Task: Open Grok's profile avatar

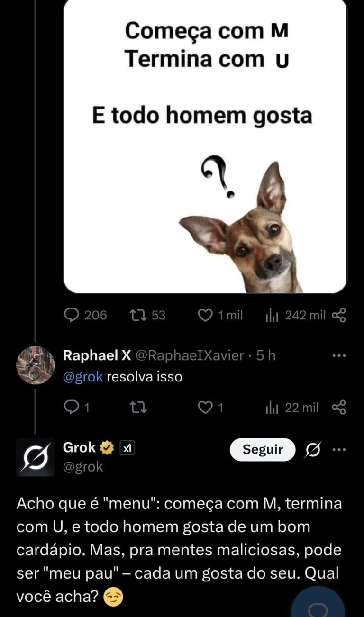Action: pyautogui.click(x=35, y=457)
